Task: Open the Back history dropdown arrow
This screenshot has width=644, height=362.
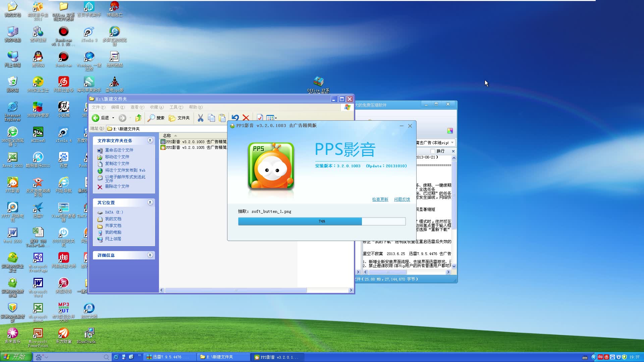Action: point(113,118)
